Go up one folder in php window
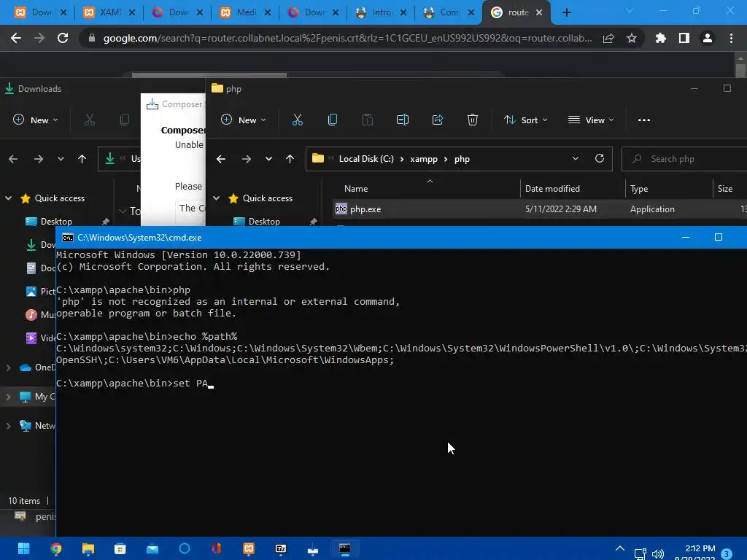747x560 pixels. pyautogui.click(x=290, y=158)
